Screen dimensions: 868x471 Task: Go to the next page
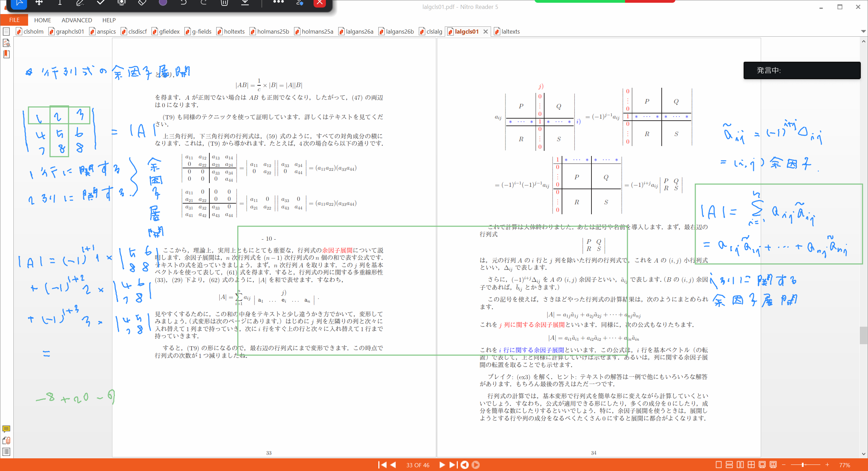click(x=442, y=465)
